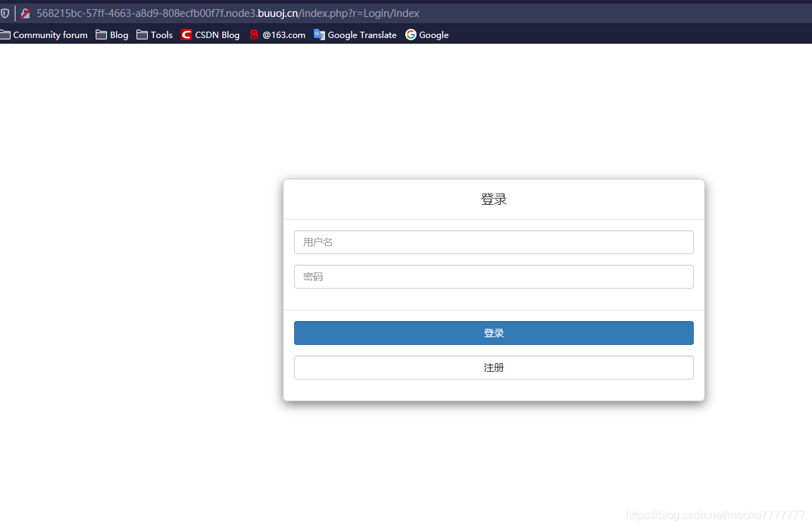Click the Tools folder icon
The width and height of the screenshot is (812, 528).
pyautogui.click(x=142, y=34)
